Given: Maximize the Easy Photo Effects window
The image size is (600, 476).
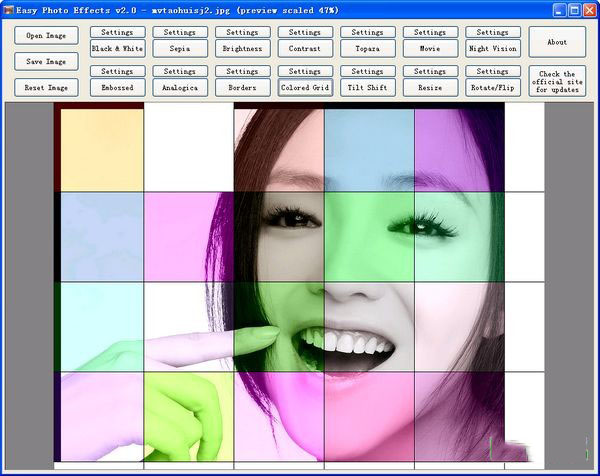Looking at the screenshot, I should pos(574,10).
